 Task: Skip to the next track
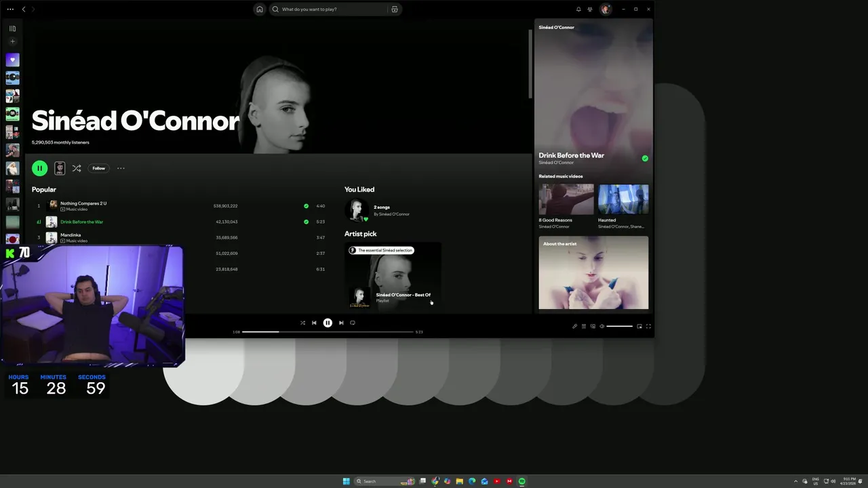341,323
